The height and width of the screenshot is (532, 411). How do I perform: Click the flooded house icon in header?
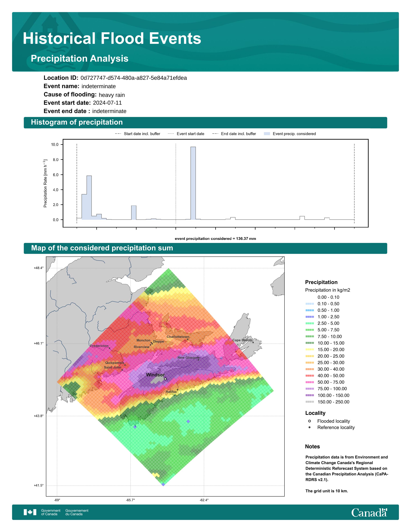(x=50, y=23)
